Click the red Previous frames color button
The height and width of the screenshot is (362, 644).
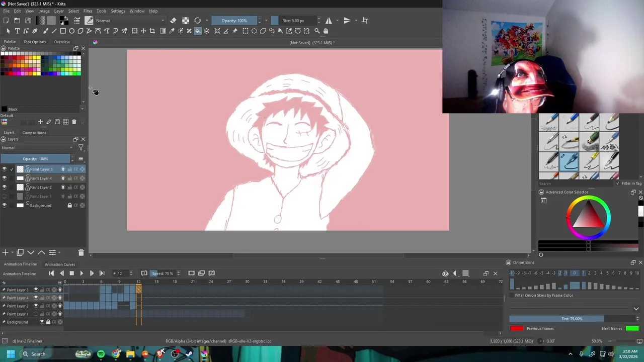click(517, 328)
